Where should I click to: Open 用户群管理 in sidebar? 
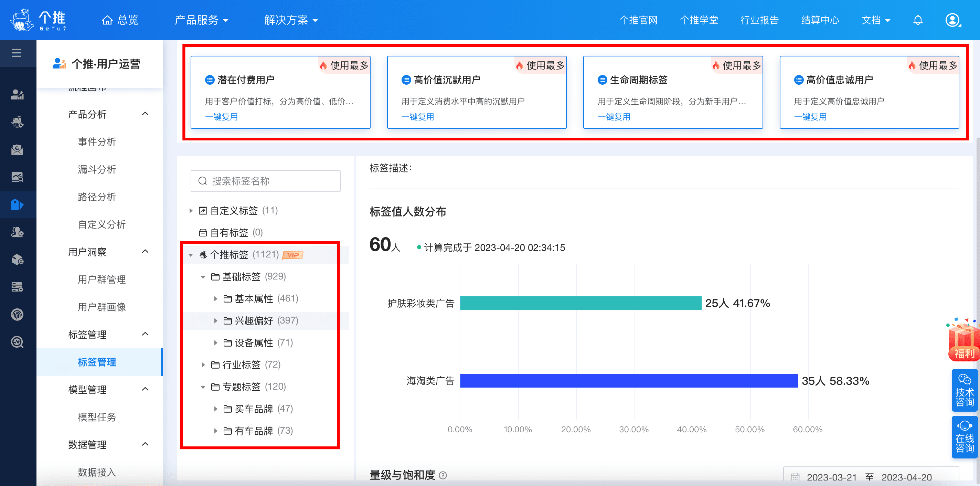click(x=102, y=279)
